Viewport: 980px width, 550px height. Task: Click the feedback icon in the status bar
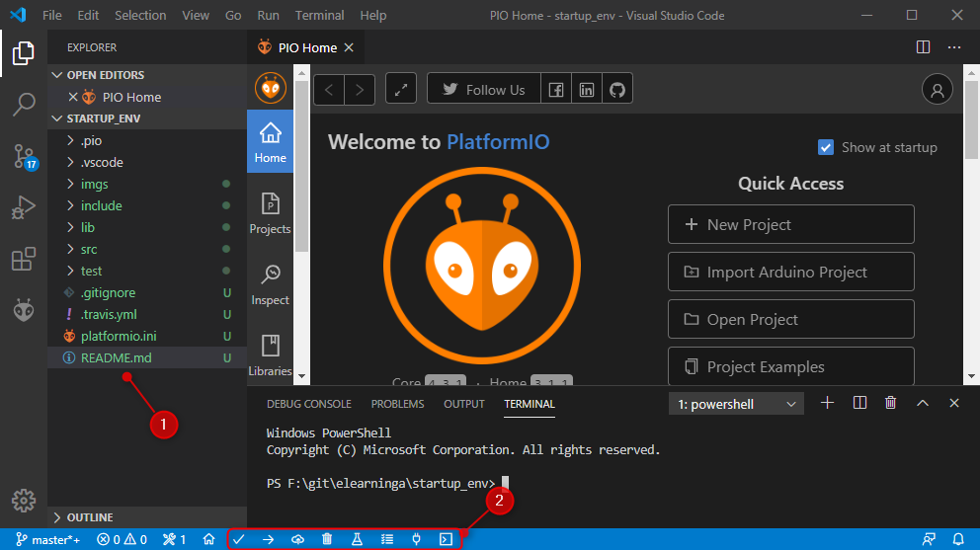coord(930,539)
